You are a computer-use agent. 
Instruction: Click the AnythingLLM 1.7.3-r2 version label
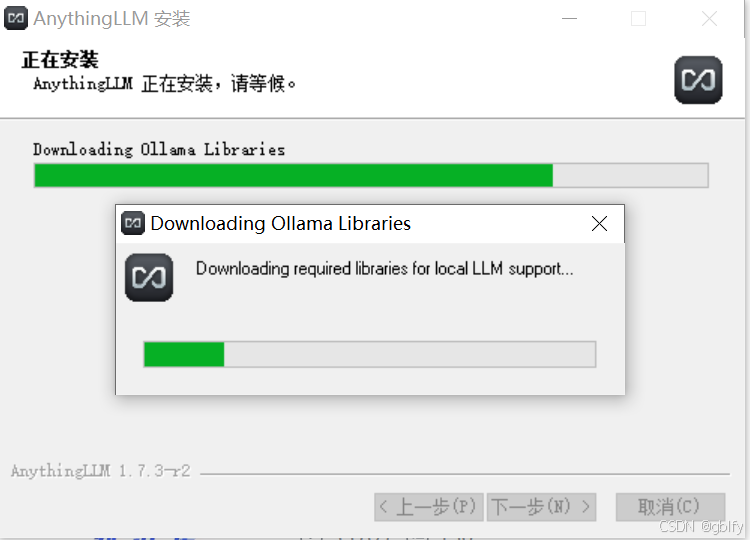tap(100, 471)
